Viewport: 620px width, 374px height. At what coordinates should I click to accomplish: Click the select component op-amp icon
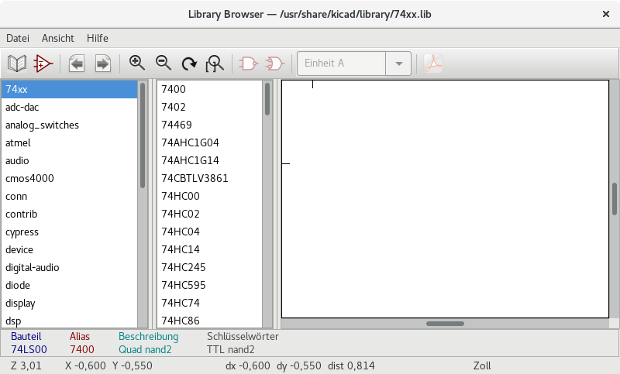43,63
